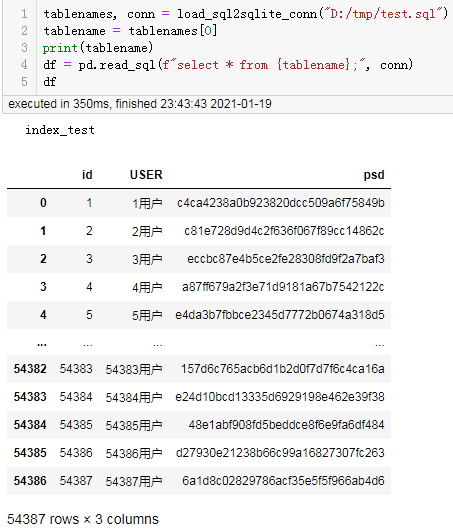Click the print(tablename) code line
Screen dimensions: 453x531
coord(98,48)
